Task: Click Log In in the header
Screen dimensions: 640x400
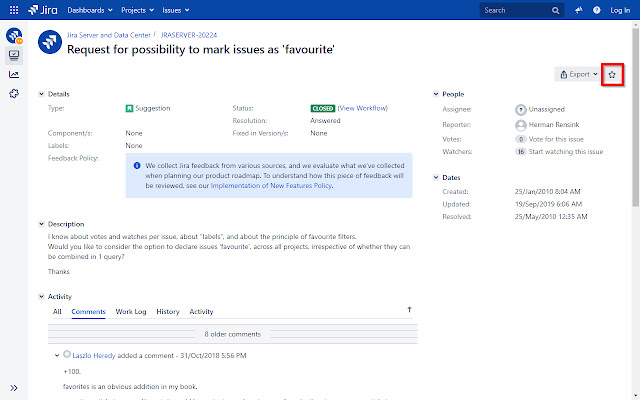Action: (x=620, y=10)
